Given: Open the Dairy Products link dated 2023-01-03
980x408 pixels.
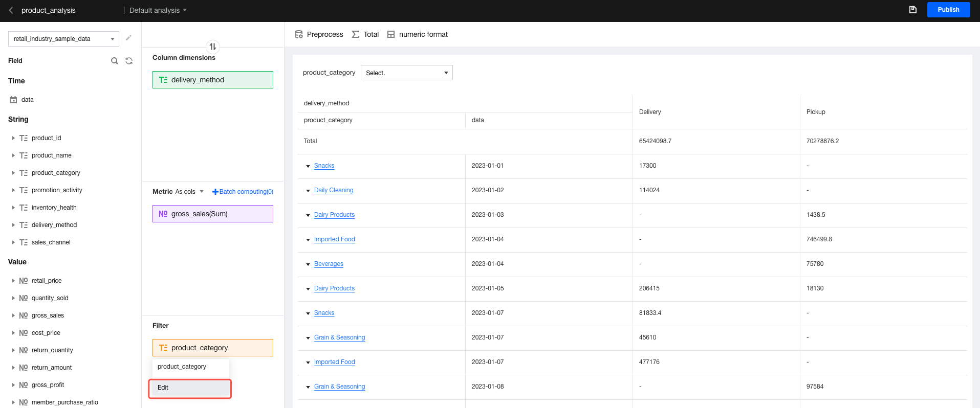Looking at the screenshot, I should tap(334, 215).
